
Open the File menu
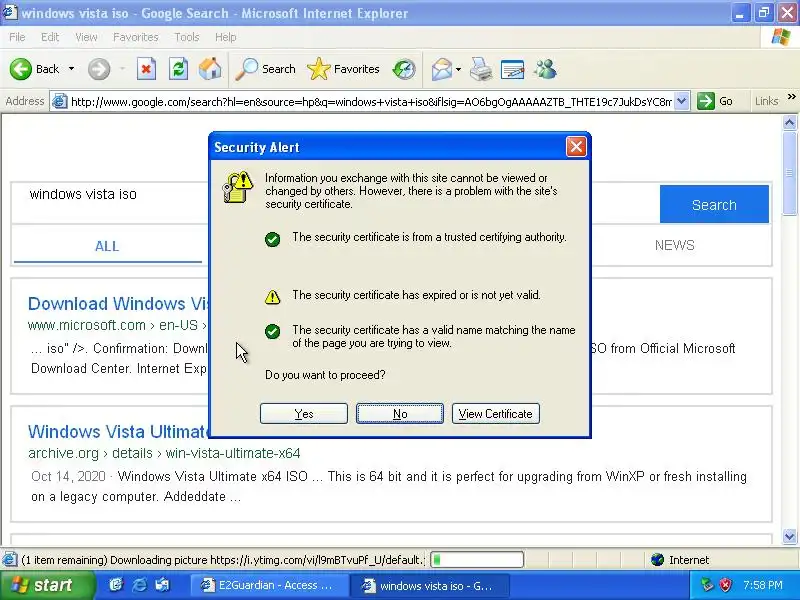pos(17,37)
